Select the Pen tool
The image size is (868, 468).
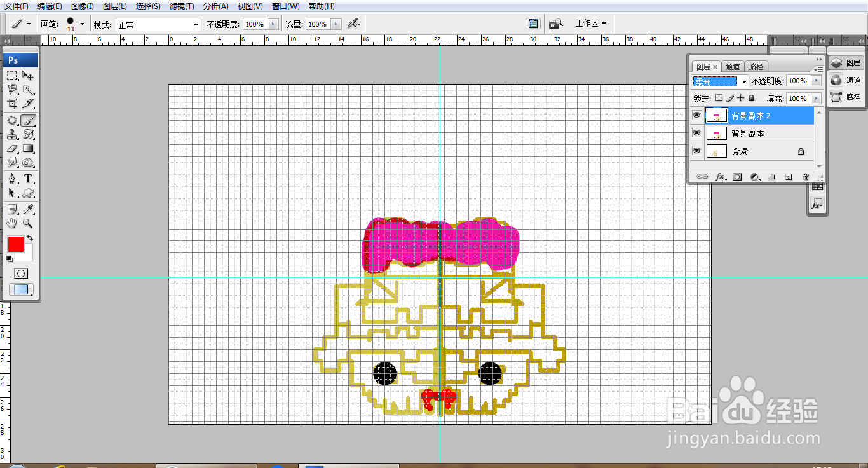12,179
